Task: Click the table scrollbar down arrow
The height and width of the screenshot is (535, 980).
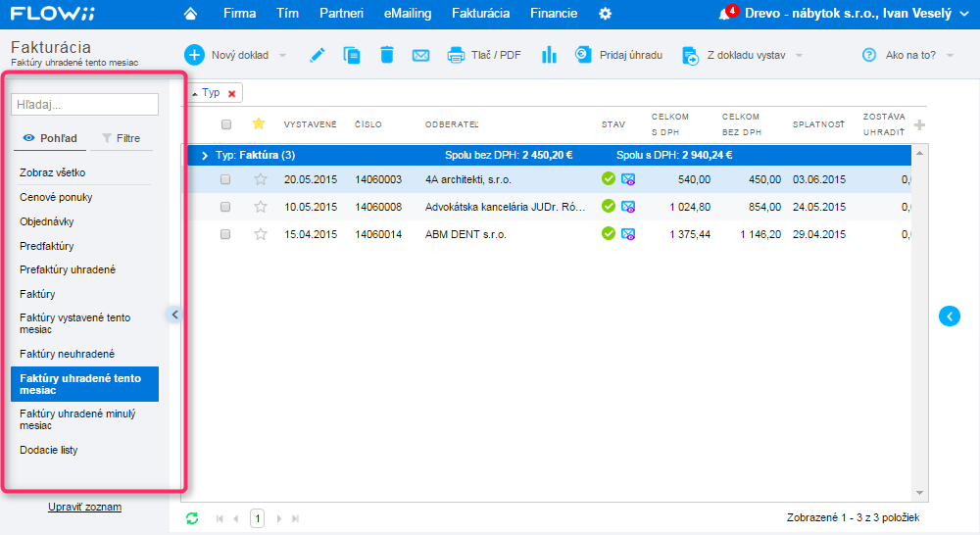Action: [x=919, y=493]
